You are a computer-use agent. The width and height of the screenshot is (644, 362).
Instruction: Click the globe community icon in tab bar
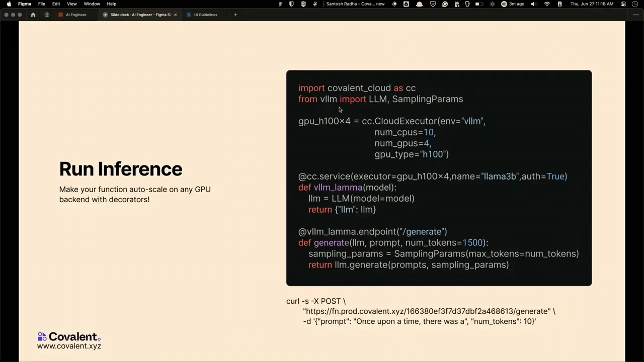47,15
